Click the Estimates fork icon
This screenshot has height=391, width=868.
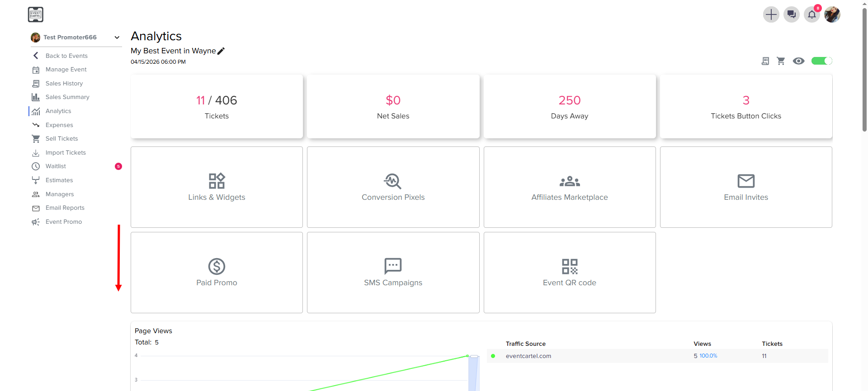[x=36, y=180]
